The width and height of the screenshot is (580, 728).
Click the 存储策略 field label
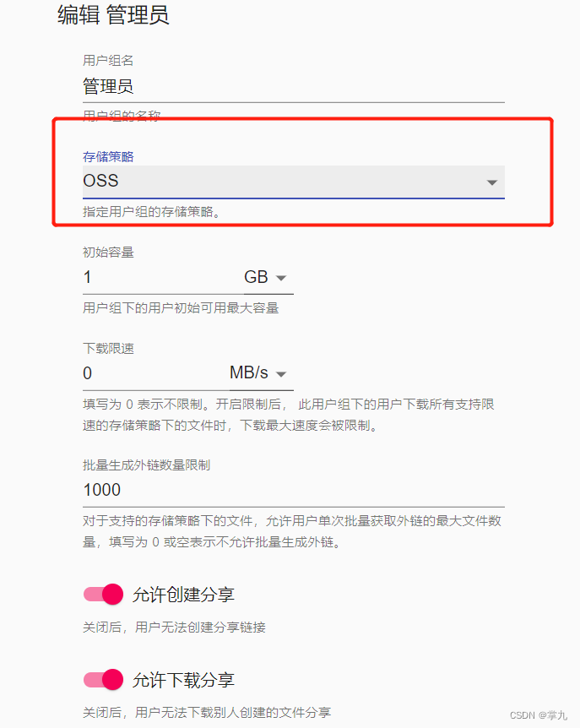(108, 156)
